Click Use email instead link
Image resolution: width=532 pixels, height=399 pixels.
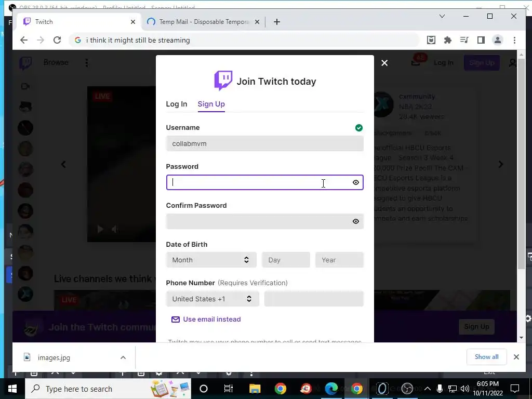(206, 320)
